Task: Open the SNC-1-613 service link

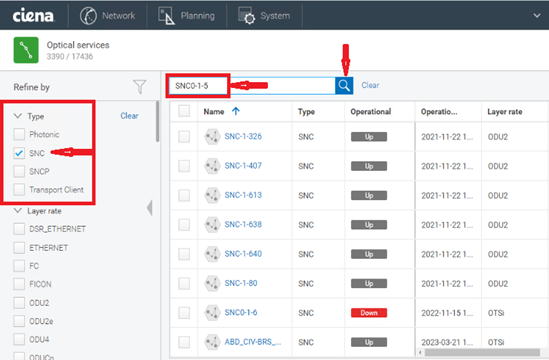Action: point(243,195)
